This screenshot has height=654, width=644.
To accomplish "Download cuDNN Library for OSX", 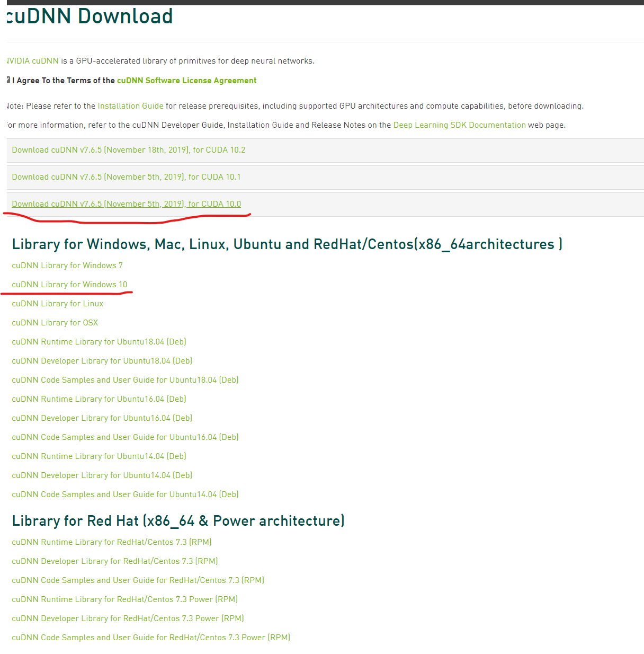I will pyautogui.click(x=55, y=323).
